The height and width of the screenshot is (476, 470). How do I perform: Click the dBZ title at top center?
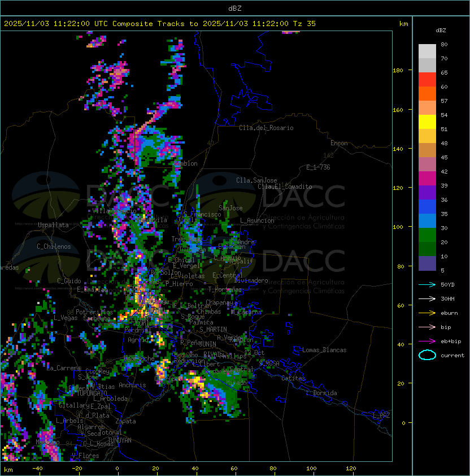(235, 8)
